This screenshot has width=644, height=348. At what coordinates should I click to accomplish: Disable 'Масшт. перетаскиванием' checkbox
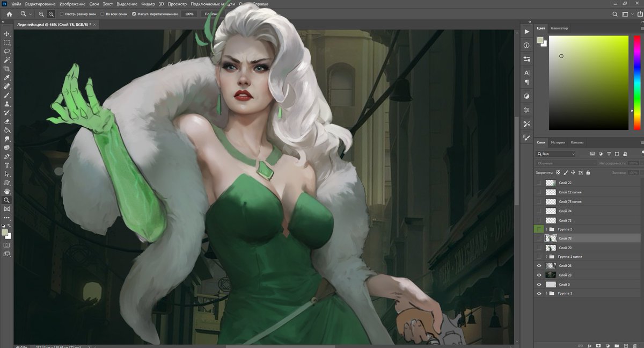tap(134, 14)
